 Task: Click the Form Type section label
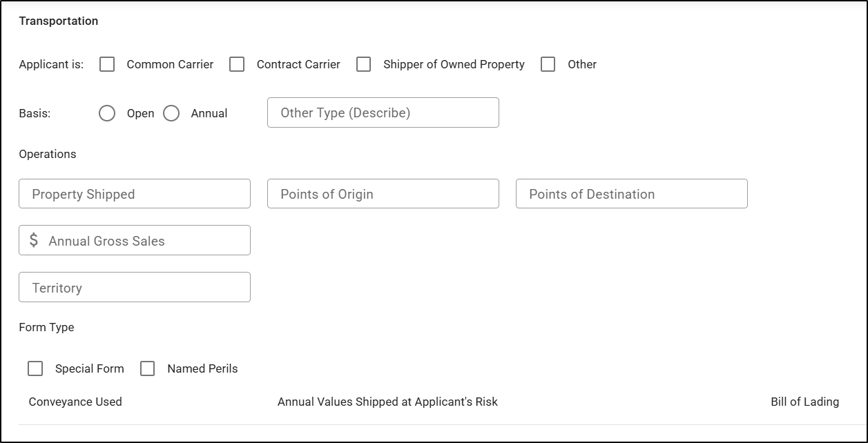46,327
